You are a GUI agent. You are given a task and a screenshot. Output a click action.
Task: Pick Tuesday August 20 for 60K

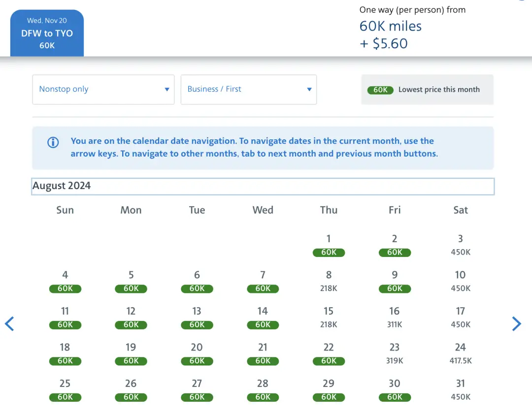(x=197, y=354)
